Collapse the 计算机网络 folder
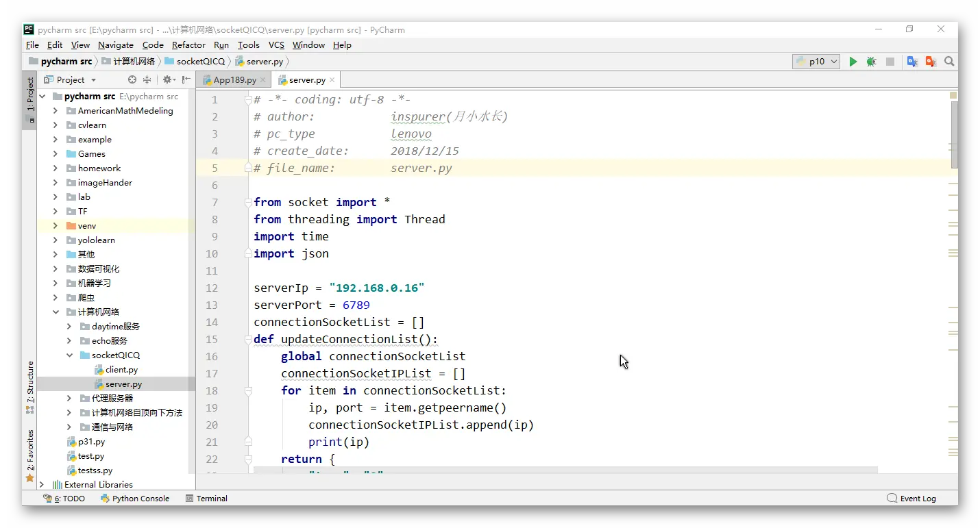This screenshot has height=528, width=980. pyautogui.click(x=56, y=312)
